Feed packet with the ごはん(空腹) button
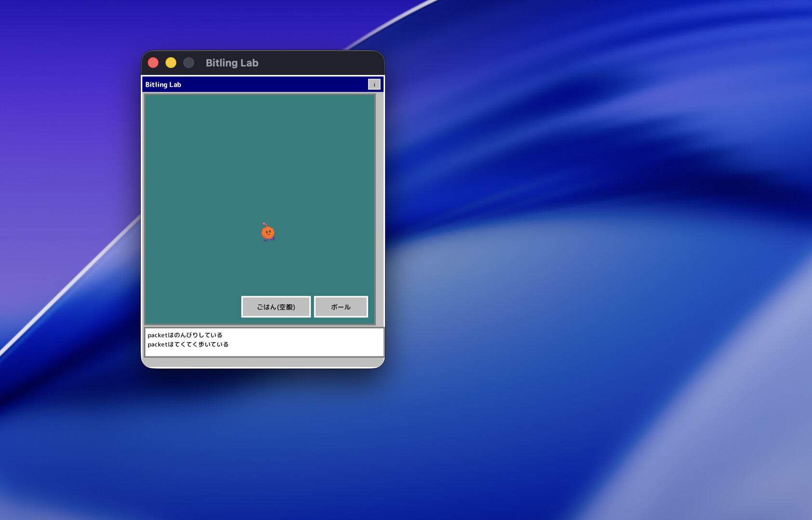 276,307
